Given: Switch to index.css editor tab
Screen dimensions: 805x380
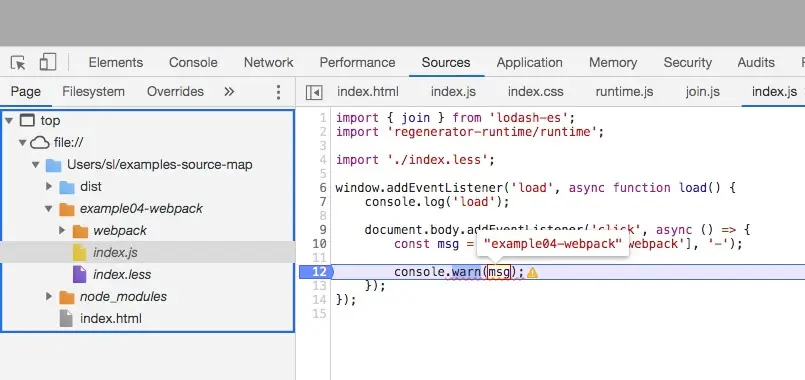Looking at the screenshot, I should [x=535, y=92].
